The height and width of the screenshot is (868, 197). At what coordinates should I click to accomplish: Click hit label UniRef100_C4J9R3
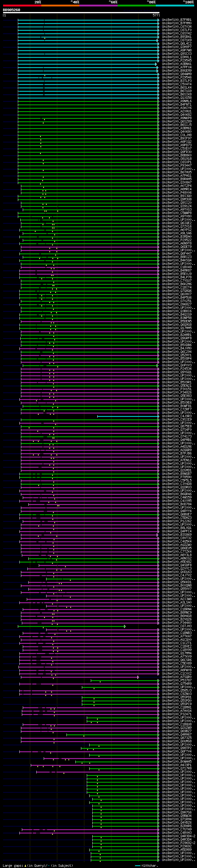pyautogui.click(x=177, y=416)
